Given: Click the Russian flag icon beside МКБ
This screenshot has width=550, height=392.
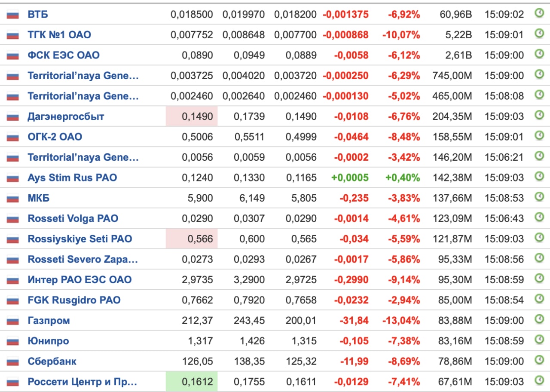Looking at the screenshot, I should tap(13, 199).
